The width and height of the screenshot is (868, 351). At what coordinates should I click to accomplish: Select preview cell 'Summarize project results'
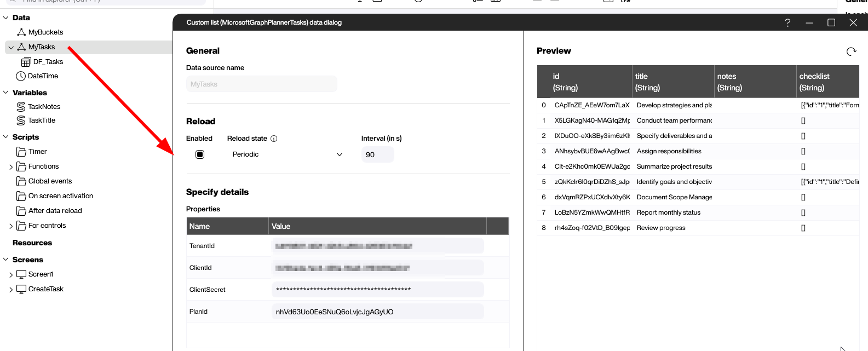pyautogui.click(x=674, y=166)
